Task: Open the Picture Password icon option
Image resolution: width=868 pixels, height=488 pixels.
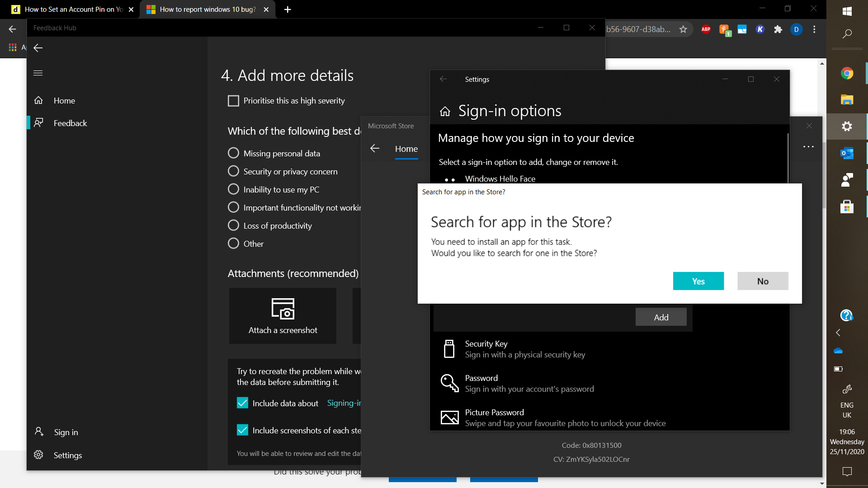Action: [449, 418]
